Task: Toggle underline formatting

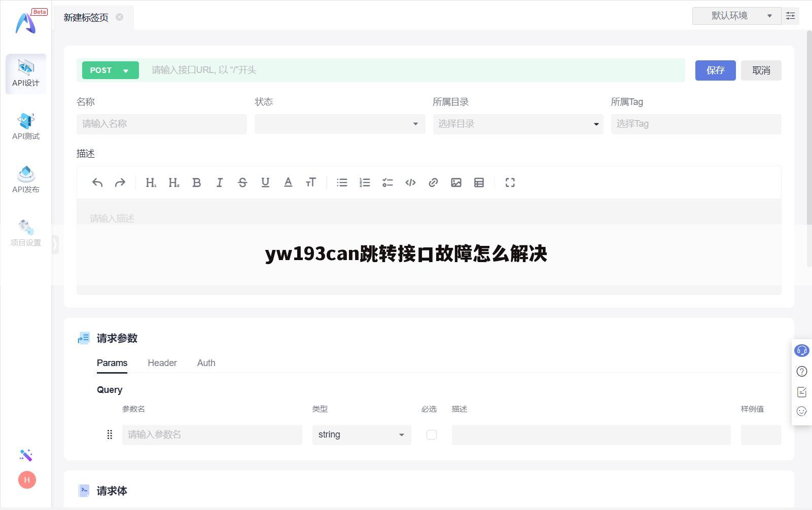Action: [x=265, y=183]
